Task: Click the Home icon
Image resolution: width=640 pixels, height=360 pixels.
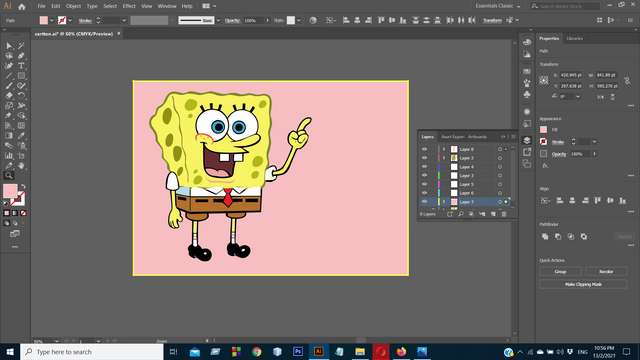Action: click(22, 7)
